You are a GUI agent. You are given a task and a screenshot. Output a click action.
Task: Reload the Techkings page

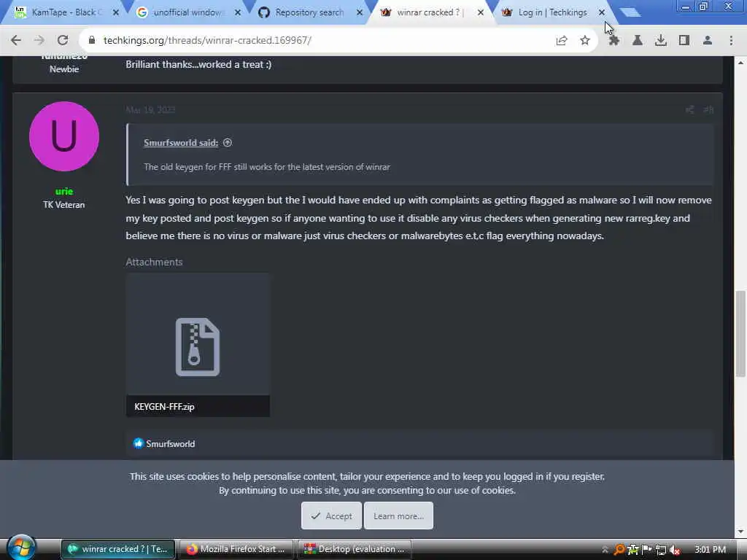coord(63,41)
